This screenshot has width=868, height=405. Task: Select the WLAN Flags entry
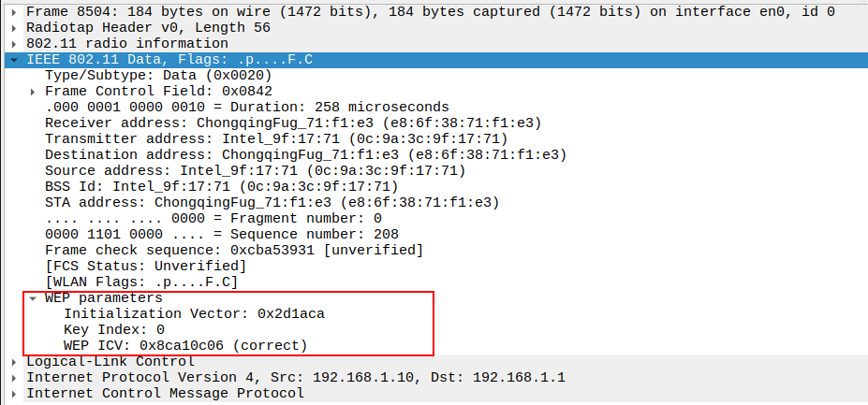click(141, 282)
